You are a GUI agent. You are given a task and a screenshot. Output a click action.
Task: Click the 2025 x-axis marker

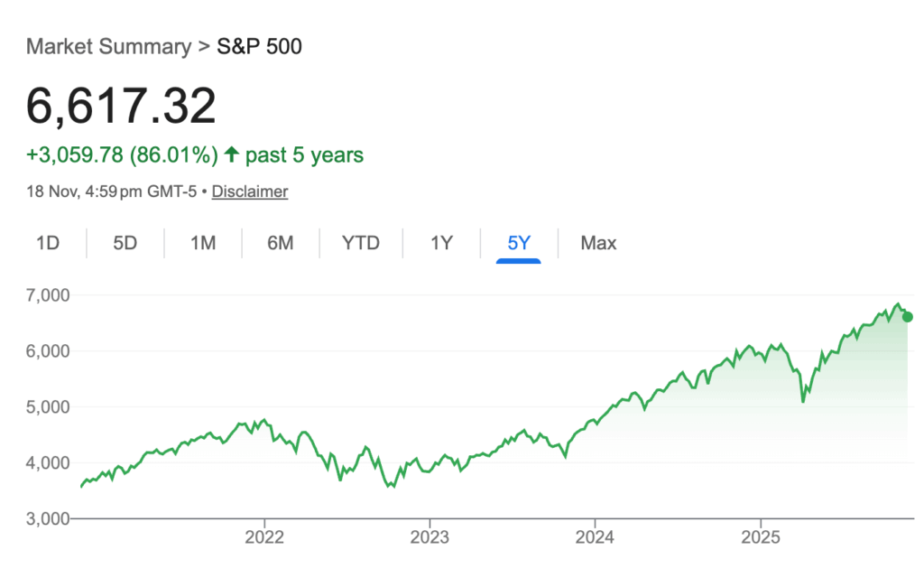pyautogui.click(x=761, y=536)
